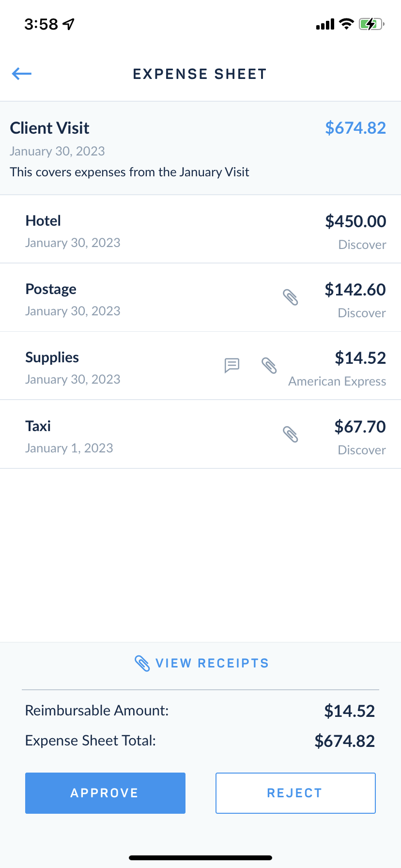Tap the blue back arrow

[x=22, y=74]
